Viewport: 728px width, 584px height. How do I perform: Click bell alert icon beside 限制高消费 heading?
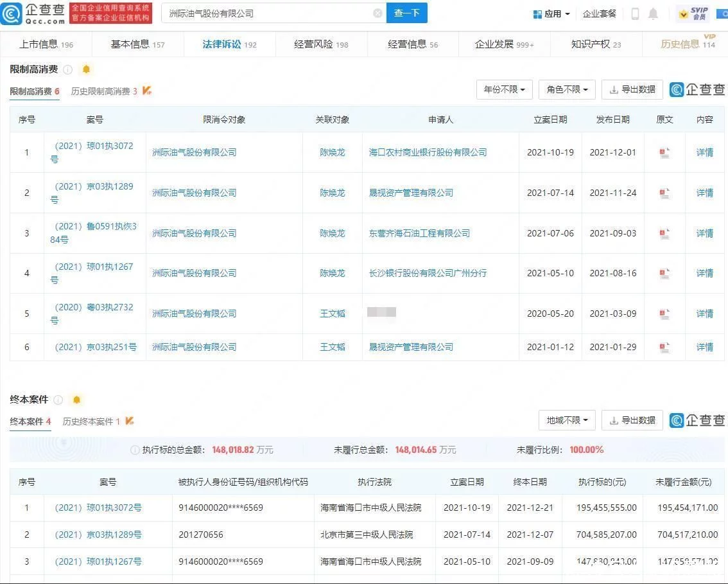tap(86, 69)
